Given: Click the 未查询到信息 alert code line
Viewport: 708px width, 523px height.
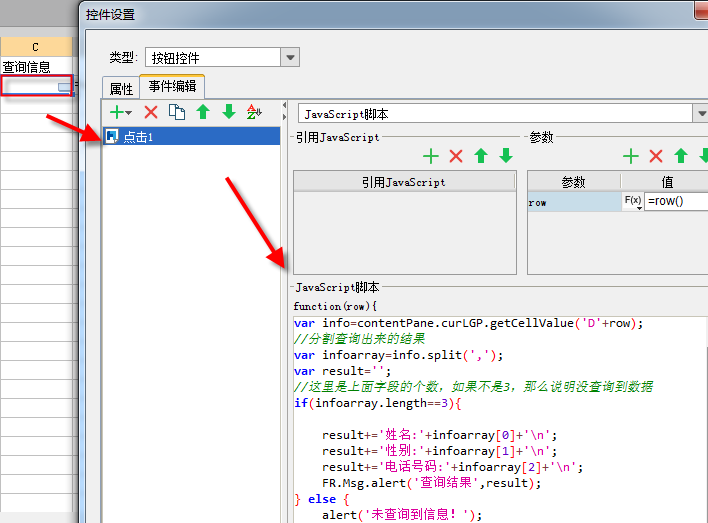Looking at the screenshot, I should click(x=402, y=514).
